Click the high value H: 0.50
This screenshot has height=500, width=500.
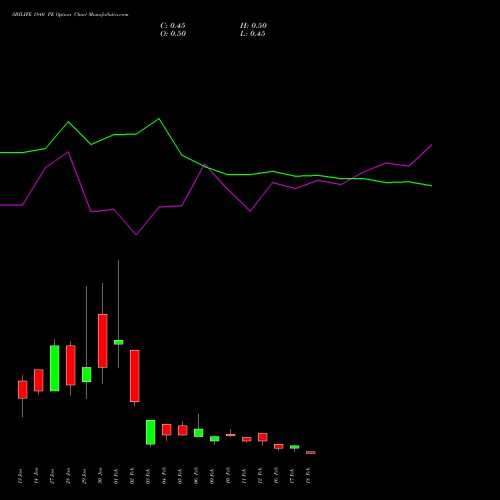pyautogui.click(x=253, y=26)
